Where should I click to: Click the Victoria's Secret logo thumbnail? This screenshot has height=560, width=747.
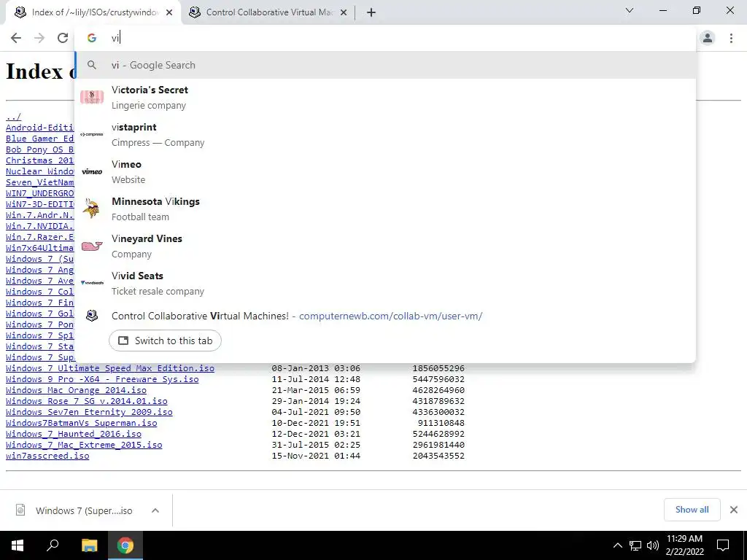pyautogui.click(x=92, y=97)
